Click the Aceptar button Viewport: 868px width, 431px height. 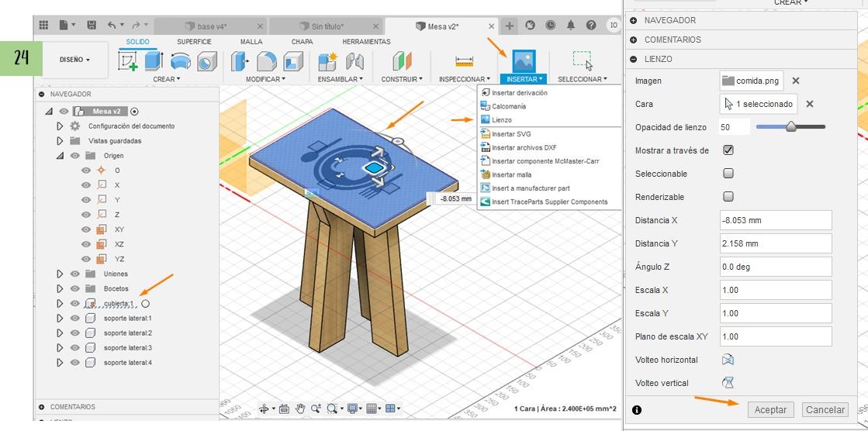[x=770, y=409]
